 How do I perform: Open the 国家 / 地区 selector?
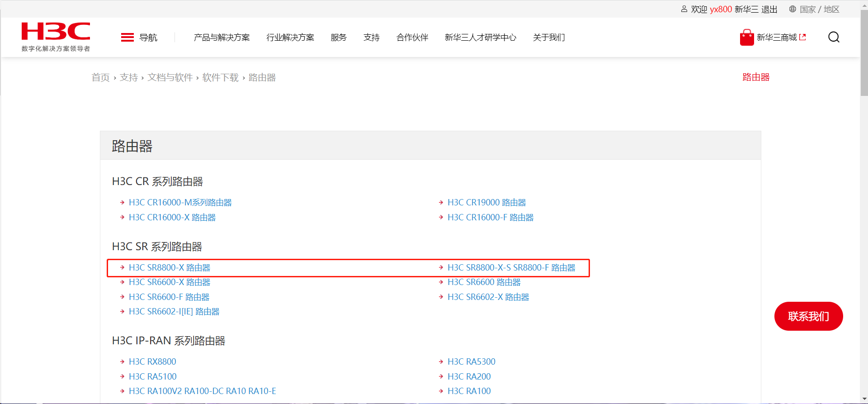(x=819, y=10)
